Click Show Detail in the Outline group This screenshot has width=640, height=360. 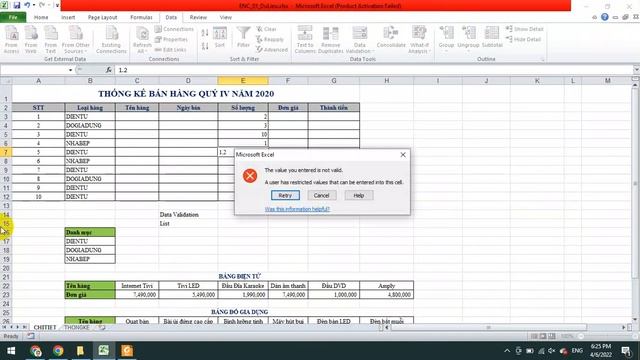click(524, 29)
